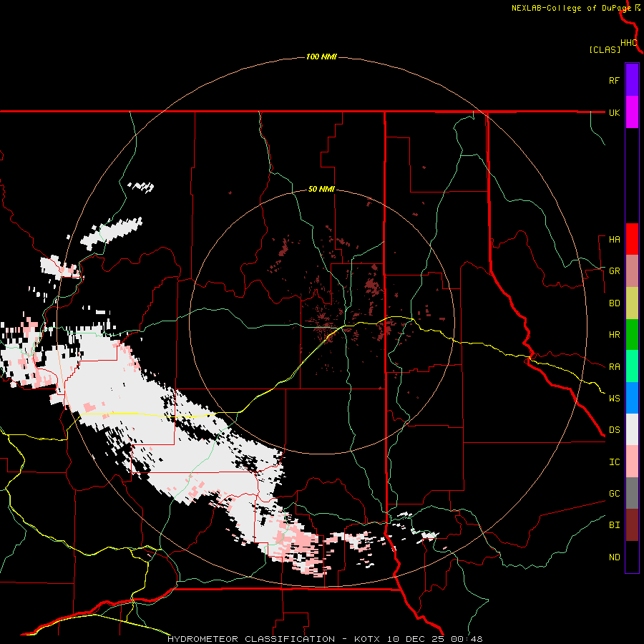
Task: Click the 'HHC' product code text
Action: [x=629, y=43]
